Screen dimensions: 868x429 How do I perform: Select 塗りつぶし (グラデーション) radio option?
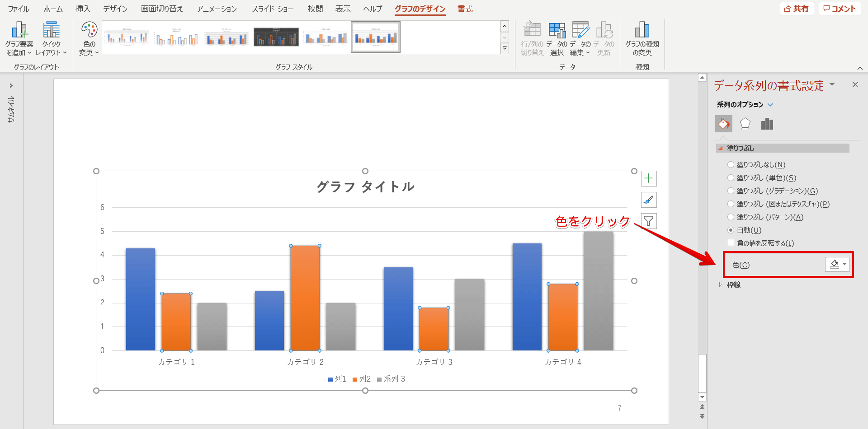tap(773, 191)
